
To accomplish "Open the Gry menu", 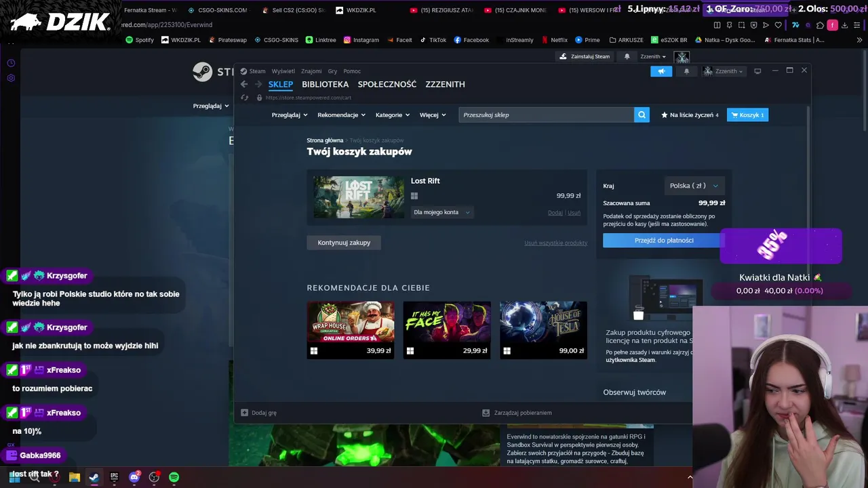I will coord(332,71).
